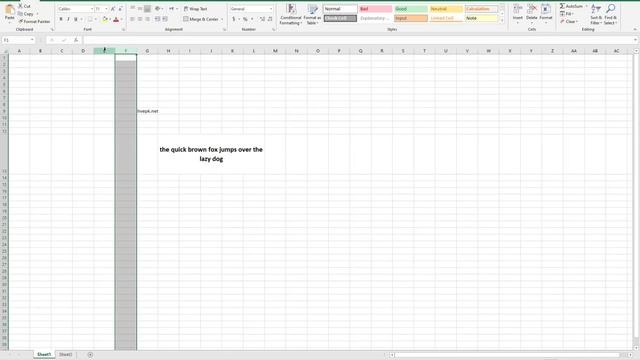Click the Fill Color paint bucket

(x=105, y=19)
